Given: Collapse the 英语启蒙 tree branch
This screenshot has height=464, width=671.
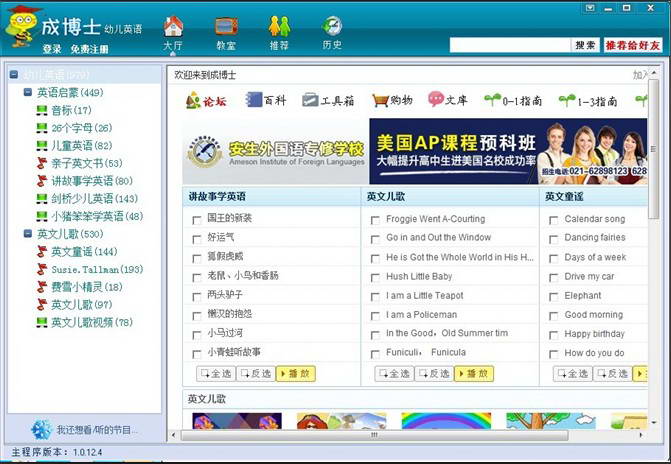Looking at the screenshot, I should [28, 93].
